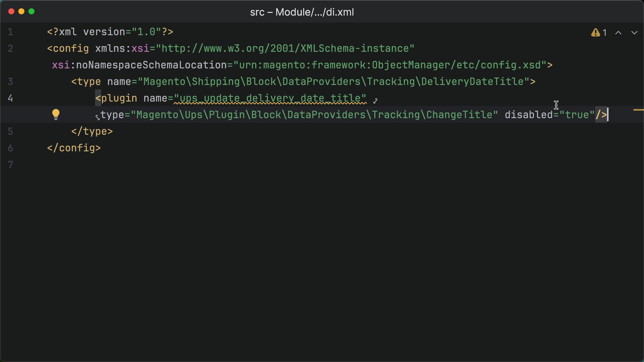Viewport: 644px width, 362px height.
Task: Click line number 1 in gutter
Action: (x=10, y=32)
